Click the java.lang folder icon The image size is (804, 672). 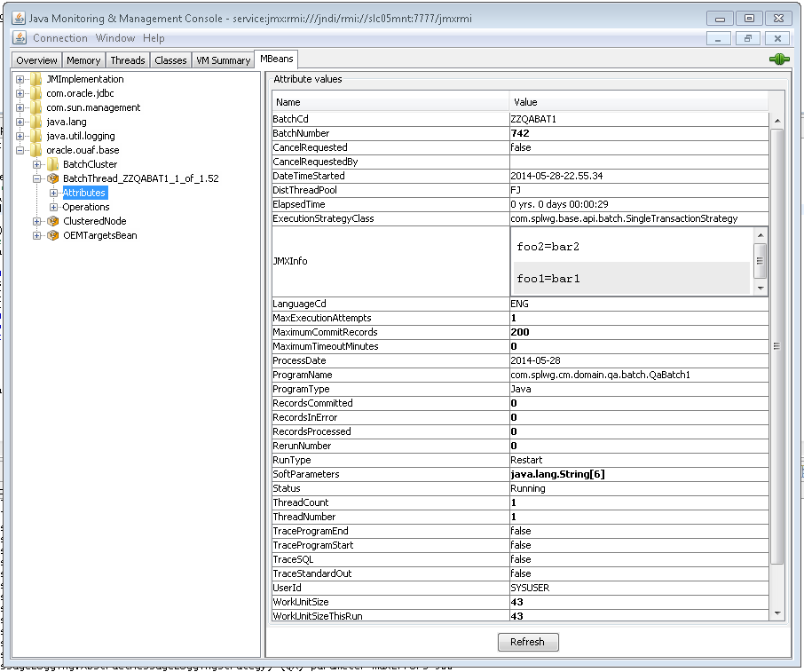click(x=35, y=122)
